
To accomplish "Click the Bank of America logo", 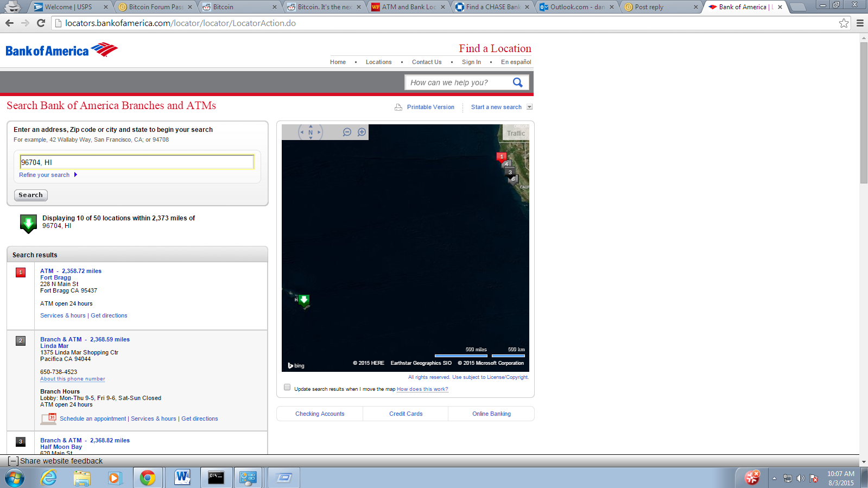I will click(61, 50).
